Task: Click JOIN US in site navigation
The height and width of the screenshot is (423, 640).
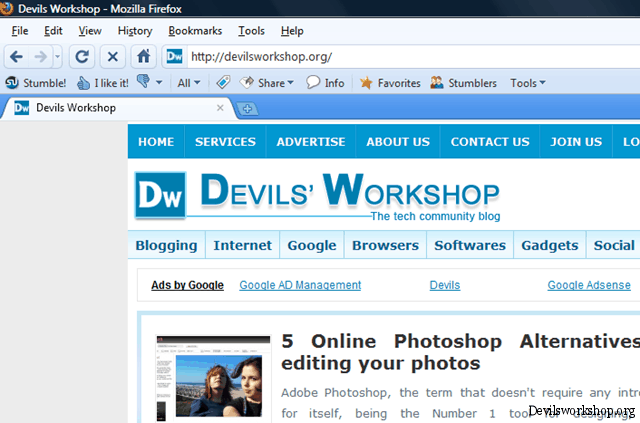Action: pos(576,142)
